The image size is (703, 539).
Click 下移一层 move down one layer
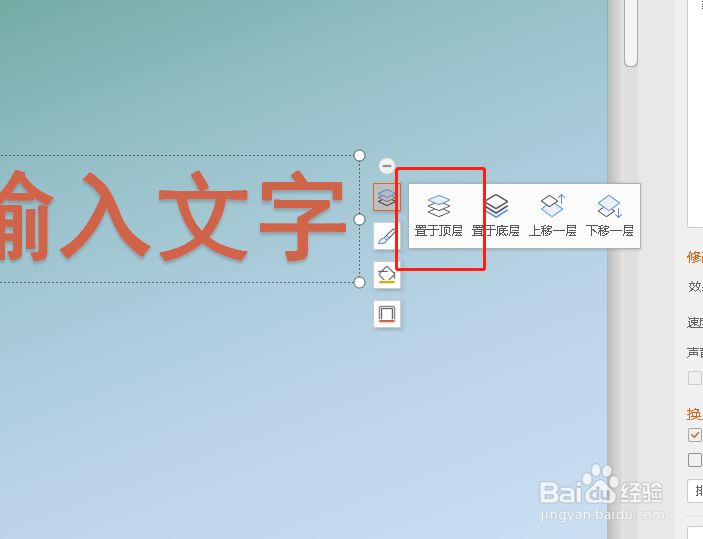pos(610,216)
